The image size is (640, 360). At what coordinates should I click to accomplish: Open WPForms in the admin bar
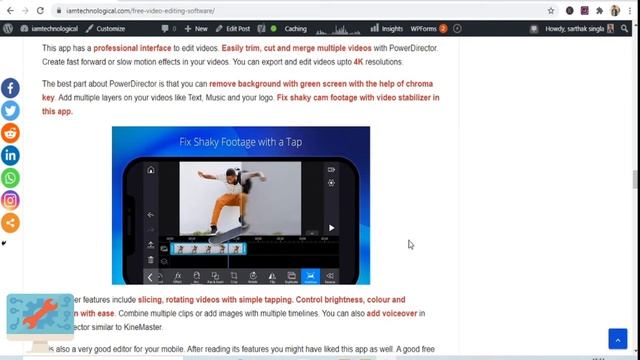[429, 29]
